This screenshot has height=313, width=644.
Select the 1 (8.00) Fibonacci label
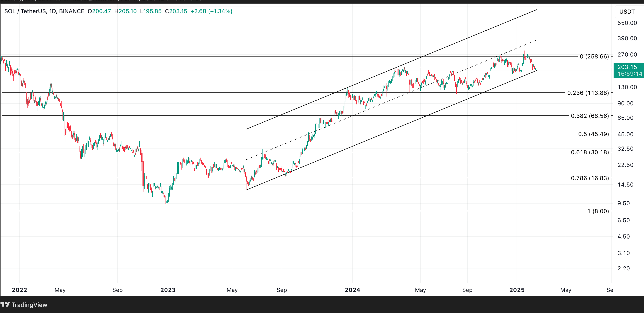tap(598, 211)
